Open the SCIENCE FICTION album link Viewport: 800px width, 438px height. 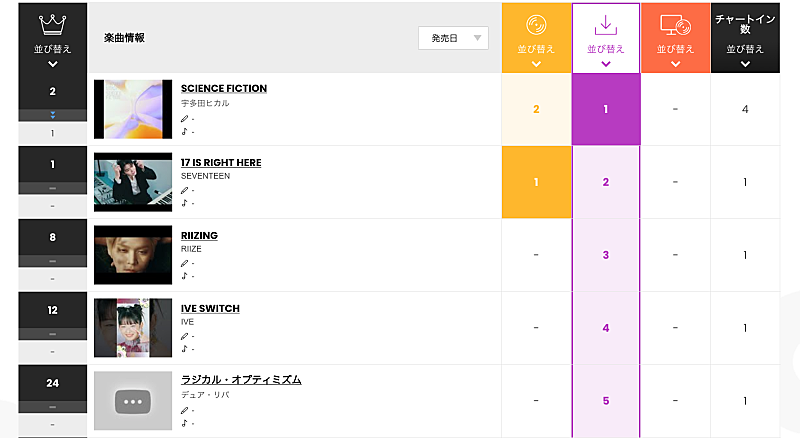tap(224, 88)
